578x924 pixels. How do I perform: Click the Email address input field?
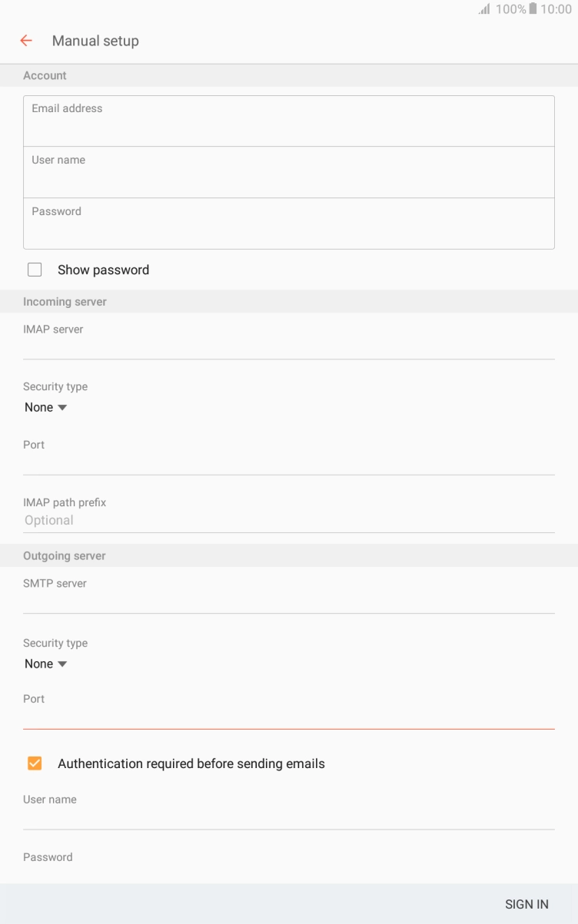tap(288, 121)
